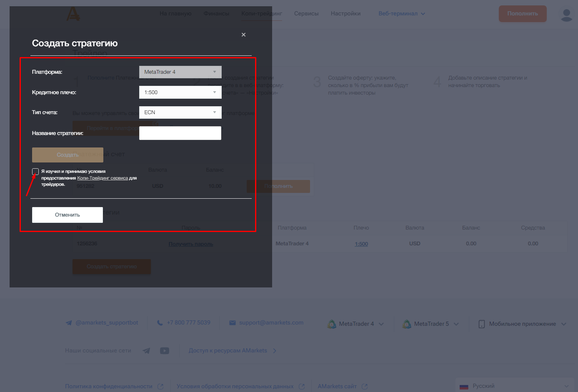Screen dimensions: 578x392
Task: Open the Тип счета ECN dropdown
Action: 180,112
